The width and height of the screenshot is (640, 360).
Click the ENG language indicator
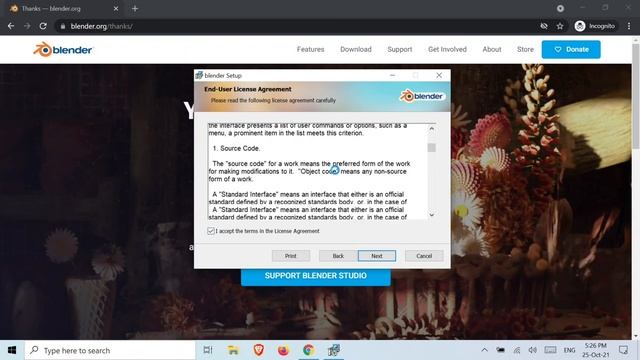point(569,350)
